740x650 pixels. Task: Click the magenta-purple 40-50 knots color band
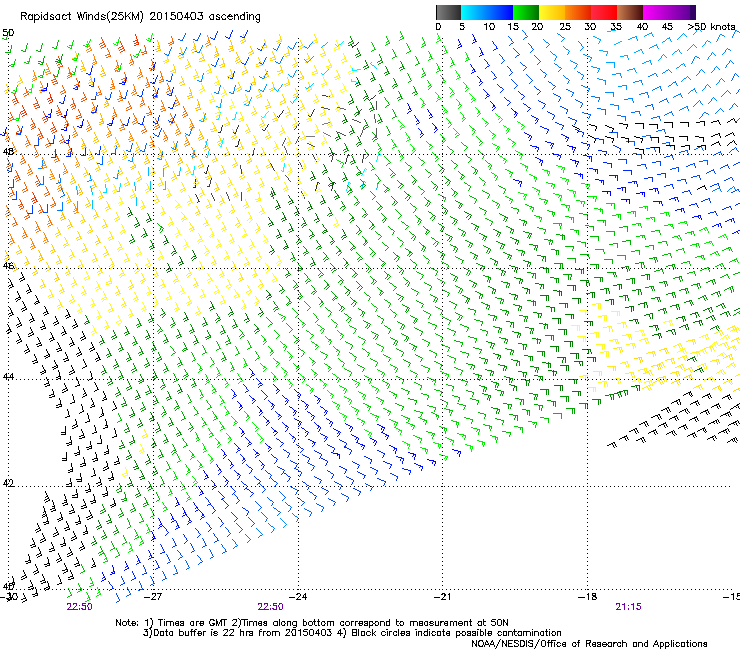(669, 12)
